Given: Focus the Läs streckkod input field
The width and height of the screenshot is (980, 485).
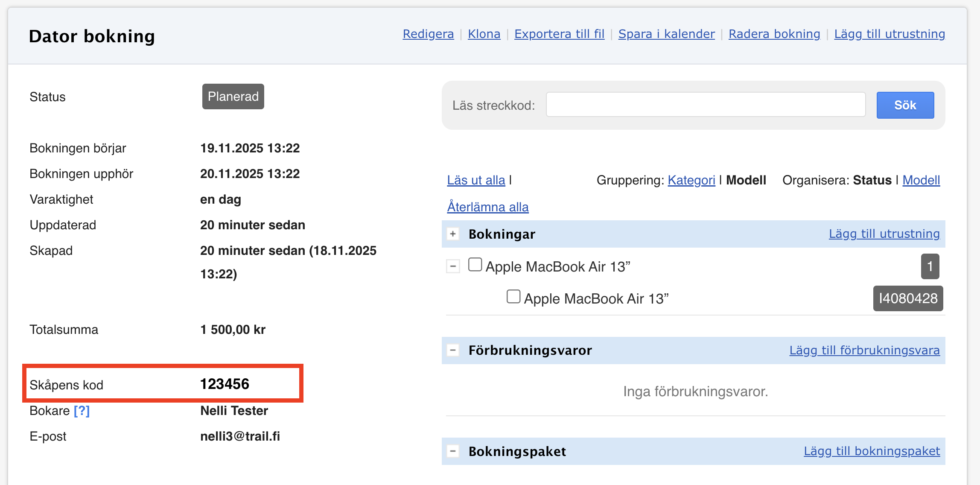Looking at the screenshot, I should point(706,105).
